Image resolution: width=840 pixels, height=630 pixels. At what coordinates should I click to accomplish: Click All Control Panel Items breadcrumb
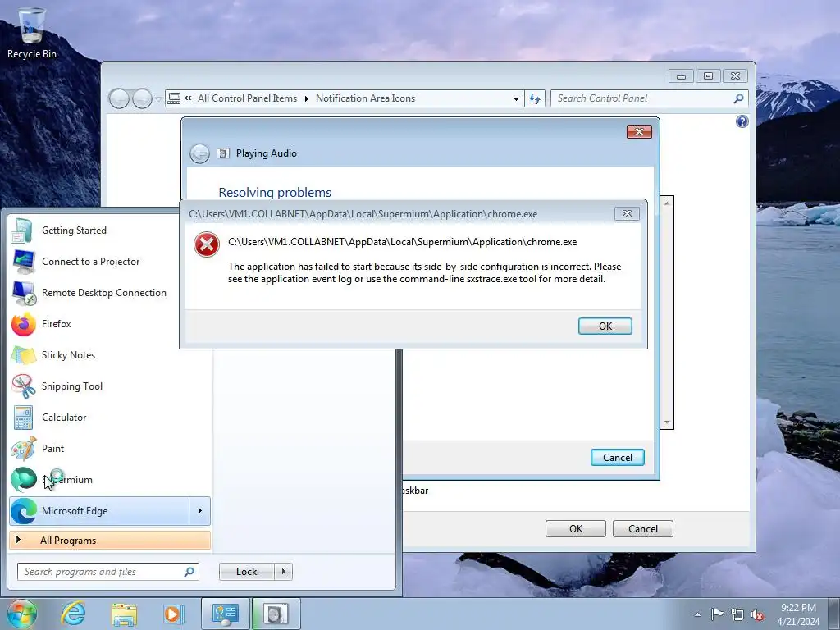247,98
